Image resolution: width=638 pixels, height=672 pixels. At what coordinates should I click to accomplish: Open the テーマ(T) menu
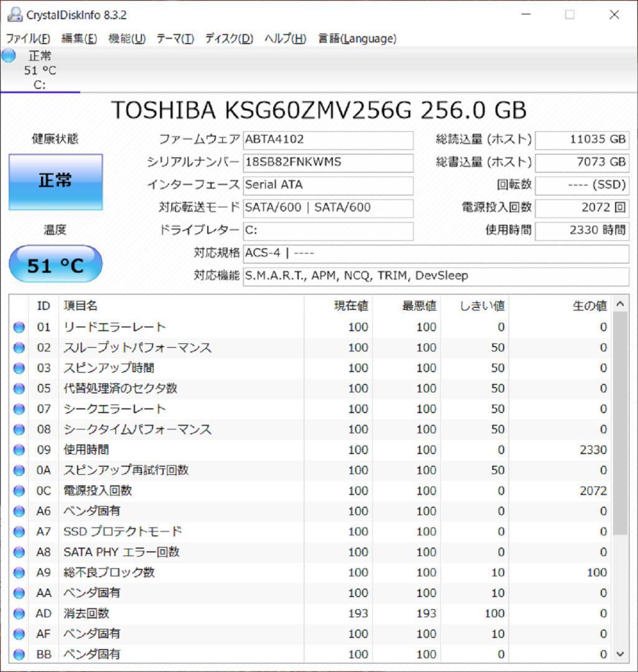175,39
